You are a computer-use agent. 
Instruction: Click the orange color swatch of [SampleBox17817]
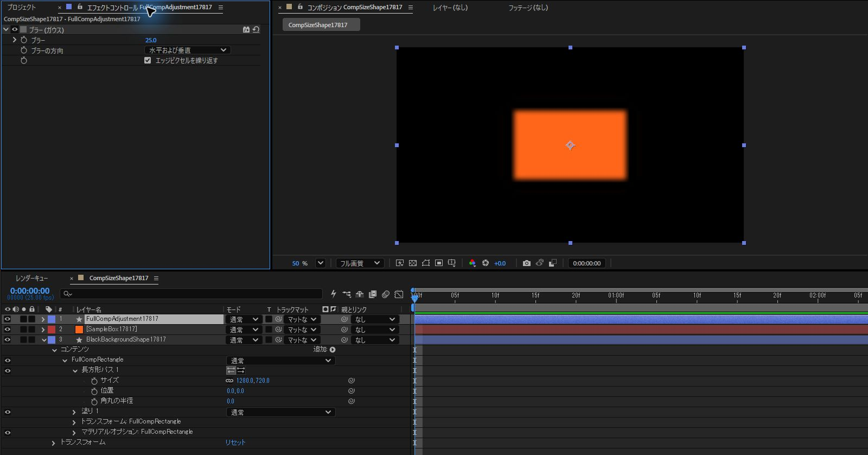pos(79,330)
